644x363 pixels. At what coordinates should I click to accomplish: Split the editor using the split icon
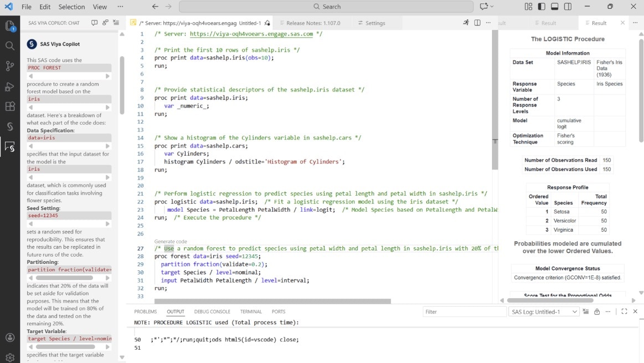pos(477,23)
